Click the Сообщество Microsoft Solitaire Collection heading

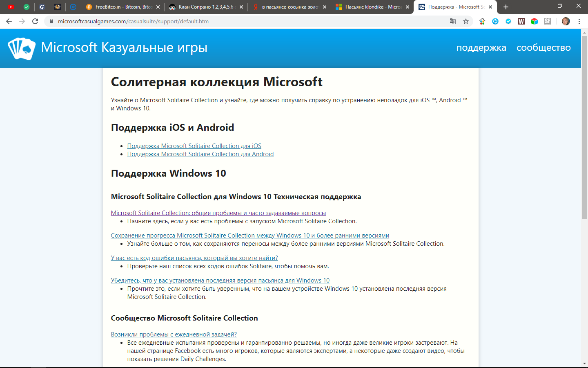[x=184, y=318]
